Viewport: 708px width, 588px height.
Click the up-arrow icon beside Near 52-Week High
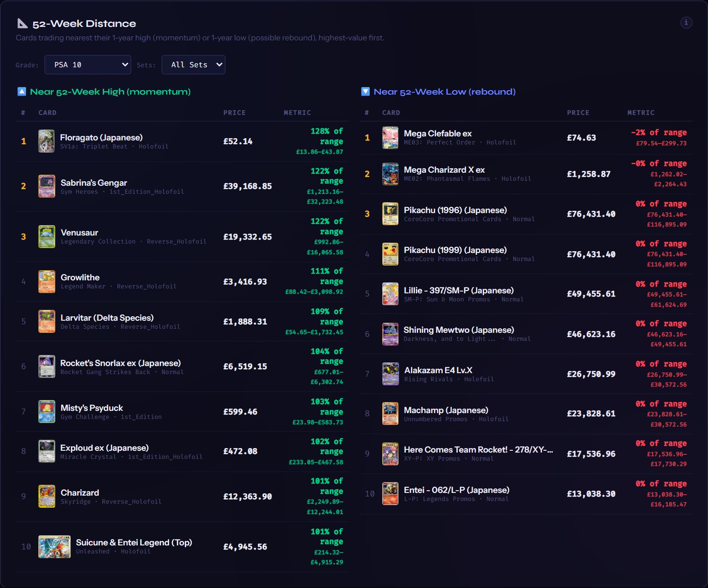(x=22, y=91)
